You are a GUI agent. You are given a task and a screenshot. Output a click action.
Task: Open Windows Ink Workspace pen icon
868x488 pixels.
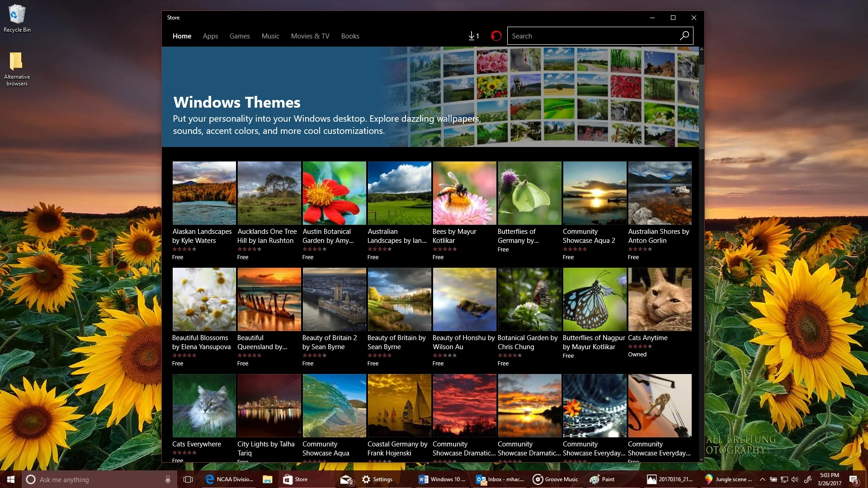[808, 479]
